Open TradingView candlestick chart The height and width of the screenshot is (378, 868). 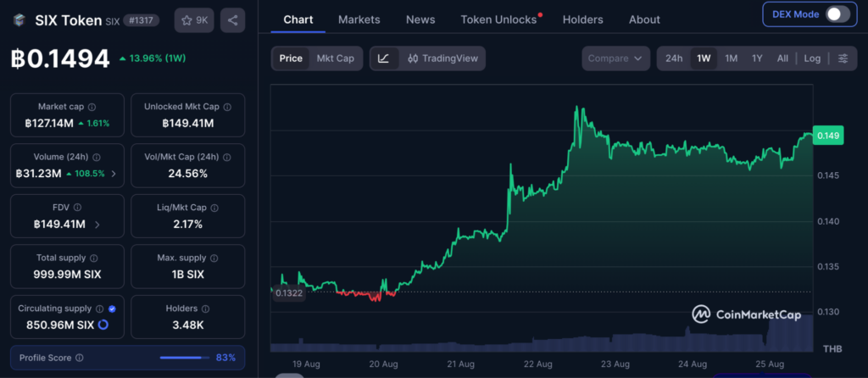pyautogui.click(x=442, y=58)
